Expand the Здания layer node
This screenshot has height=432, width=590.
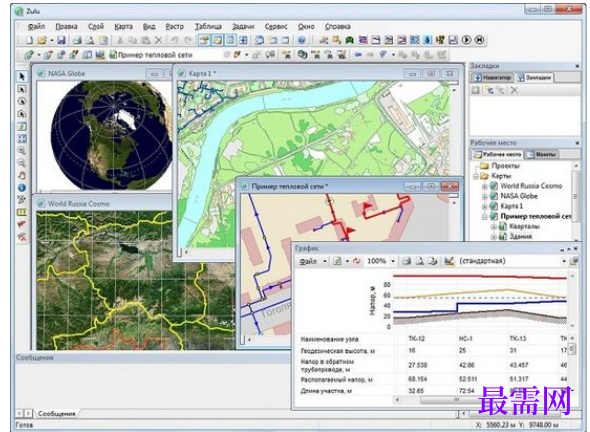pyautogui.click(x=494, y=237)
